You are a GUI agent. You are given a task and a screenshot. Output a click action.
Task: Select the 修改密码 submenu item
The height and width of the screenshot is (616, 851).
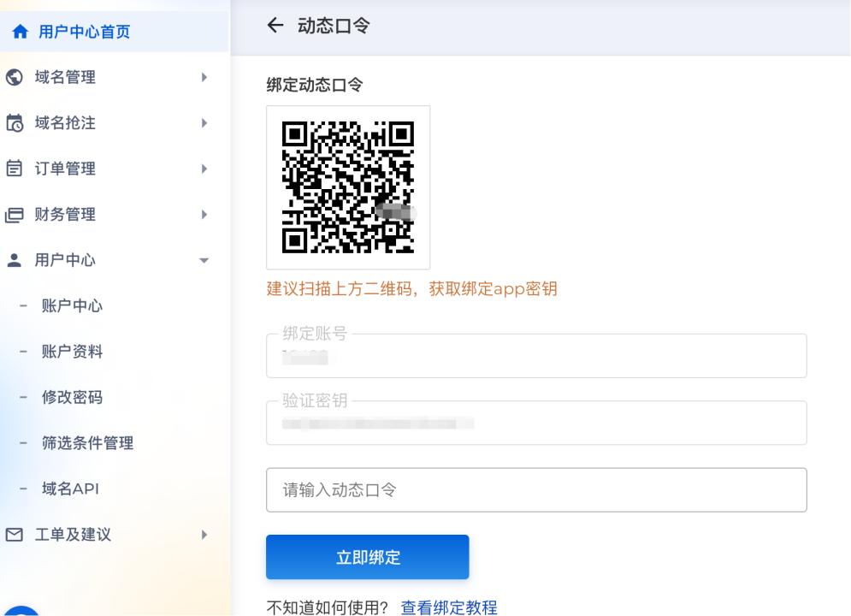click(72, 397)
